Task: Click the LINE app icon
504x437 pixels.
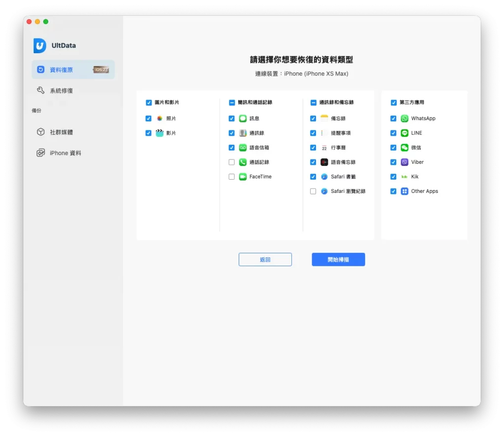Action: (405, 133)
